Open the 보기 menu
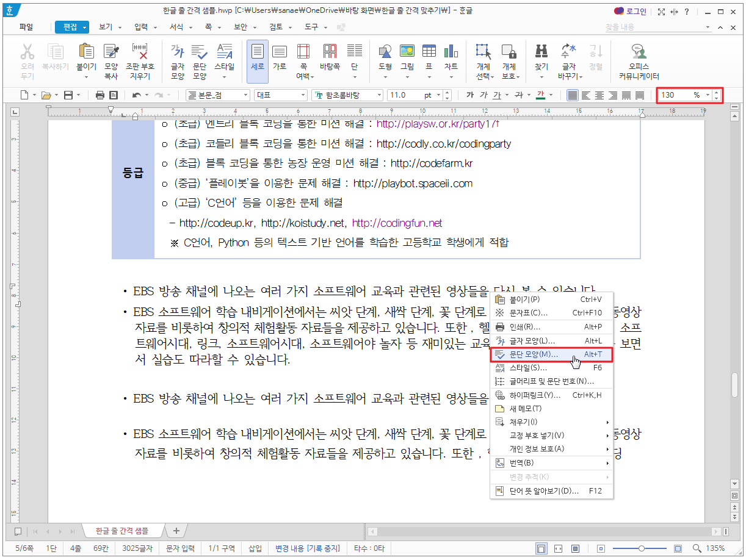The width and height of the screenshot is (746, 560). coord(106,27)
